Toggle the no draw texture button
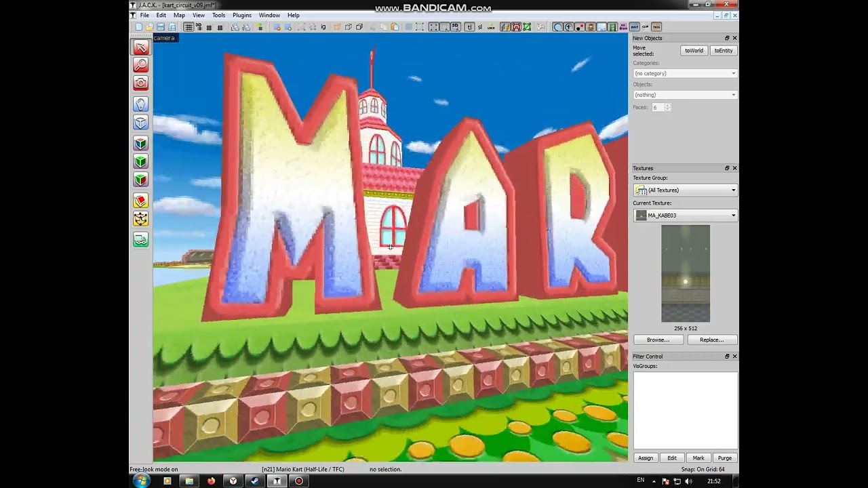 coord(623,27)
